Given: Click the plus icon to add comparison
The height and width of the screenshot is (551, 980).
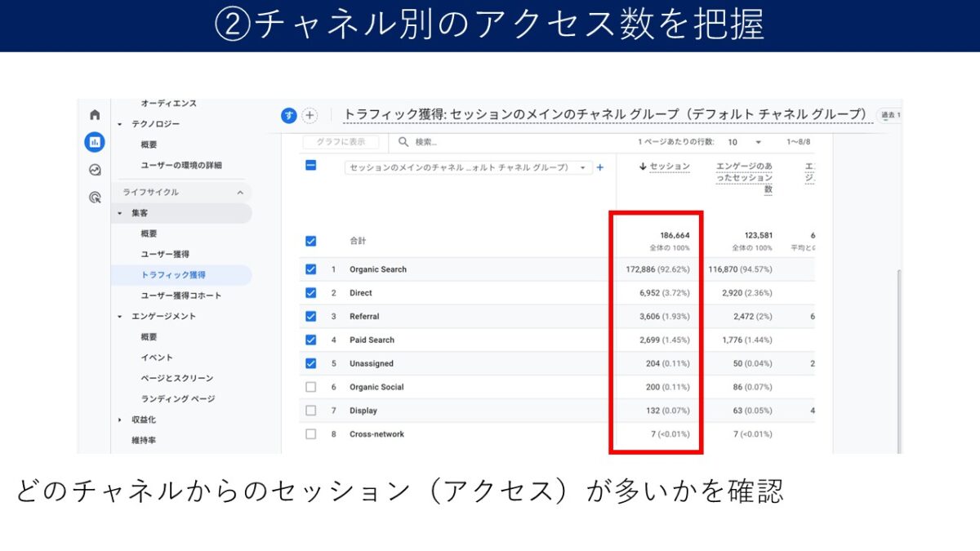Looking at the screenshot, I should click(310, 115).
